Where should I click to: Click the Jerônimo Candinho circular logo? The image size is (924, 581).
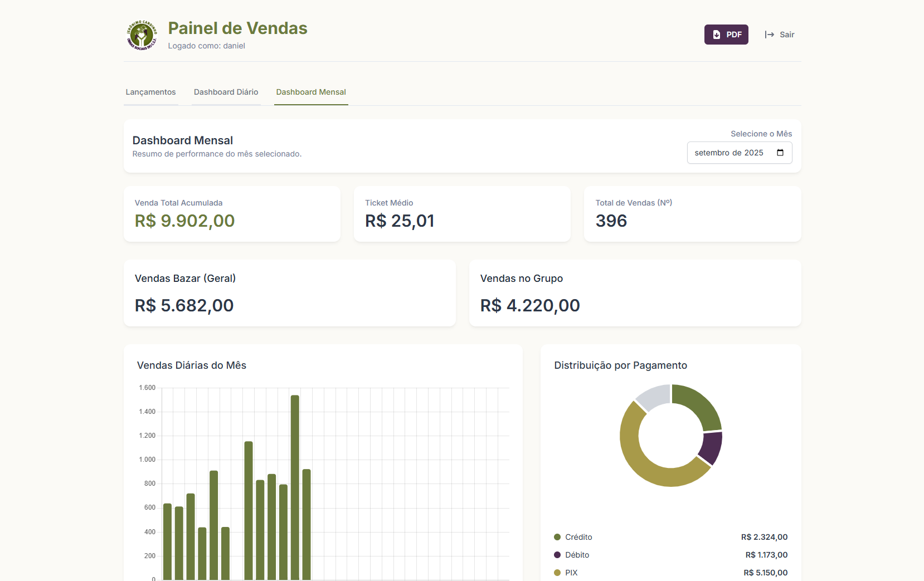pos(142,35)
